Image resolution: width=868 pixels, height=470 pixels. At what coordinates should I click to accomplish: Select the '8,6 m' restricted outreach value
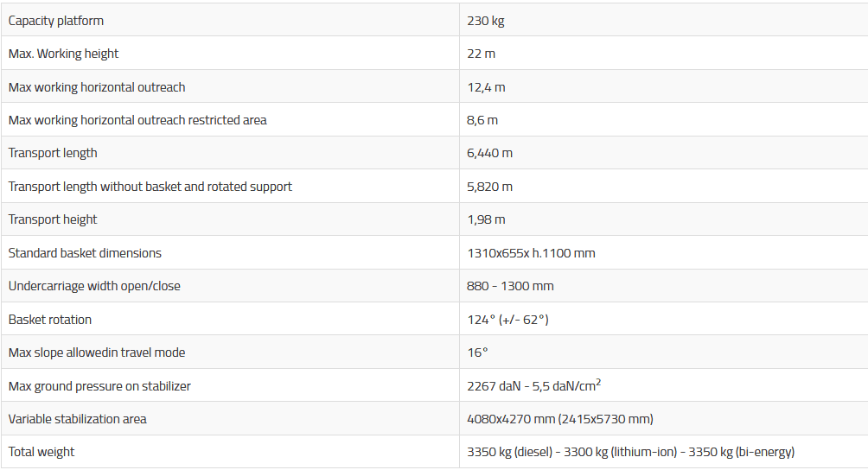pyautogui.click(x=482, y=120)
